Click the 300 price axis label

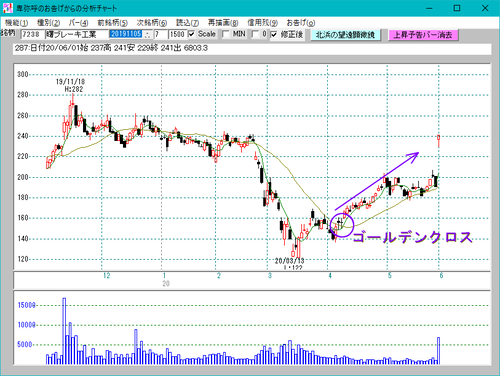23,74
